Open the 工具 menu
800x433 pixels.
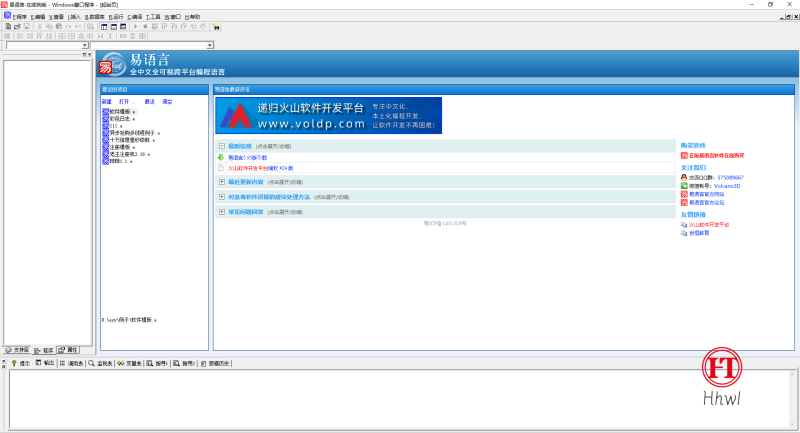(153, 17)
